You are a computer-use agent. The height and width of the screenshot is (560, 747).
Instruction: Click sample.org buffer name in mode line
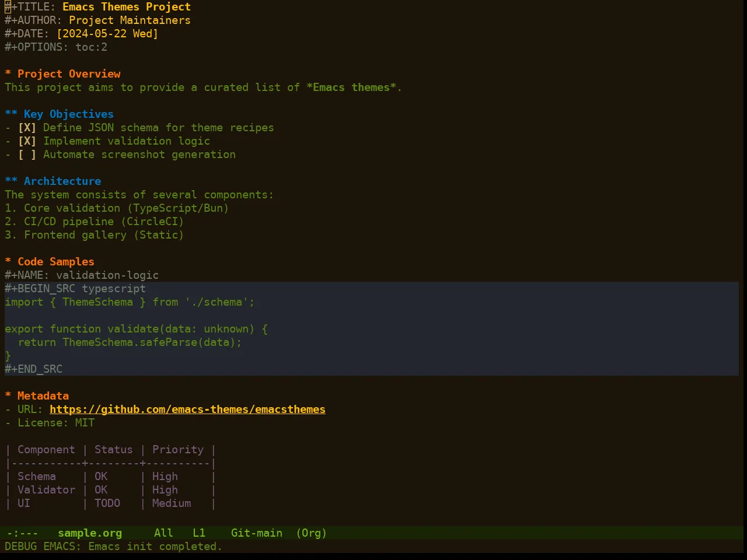point(90,533)
